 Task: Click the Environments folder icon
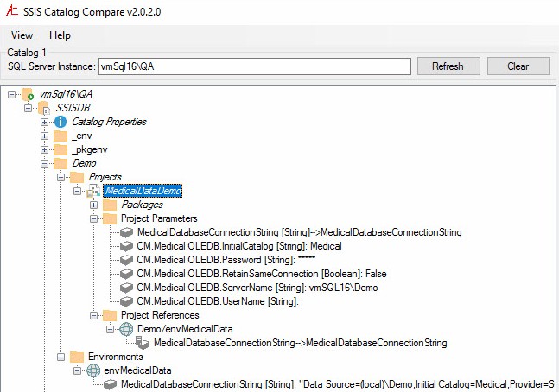click(x=77, y=357)
